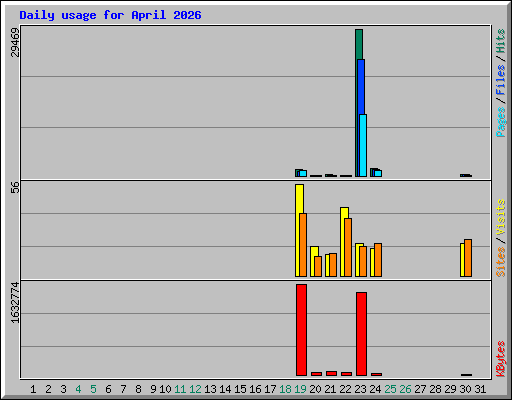Click the 29469 axis maximum label
The image size is (512, 400).
pos(15,42)
